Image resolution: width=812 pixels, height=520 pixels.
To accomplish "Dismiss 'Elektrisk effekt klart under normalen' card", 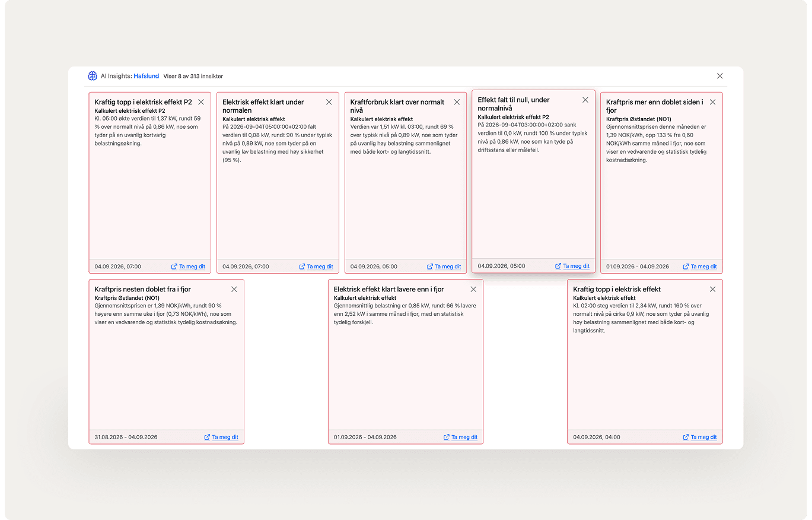I will [x=329, y=102].
